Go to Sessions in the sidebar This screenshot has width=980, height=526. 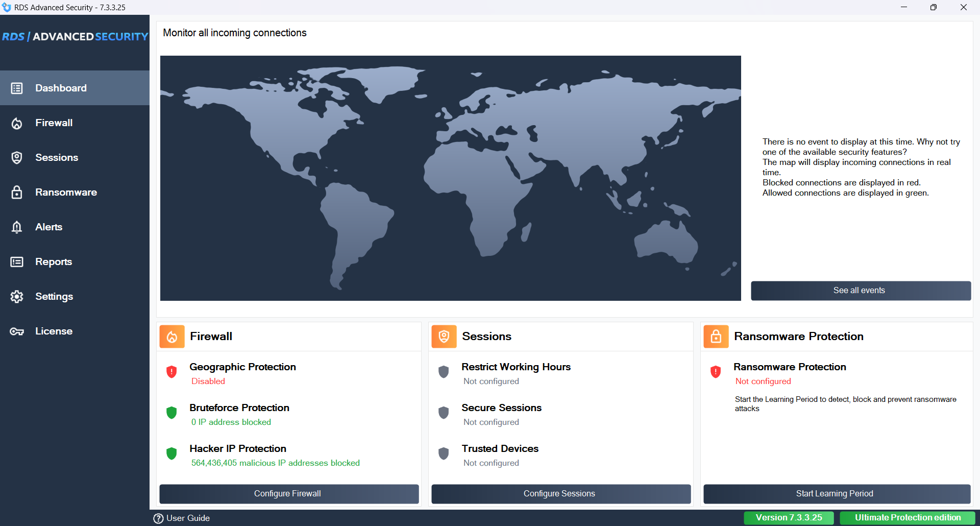75,158
